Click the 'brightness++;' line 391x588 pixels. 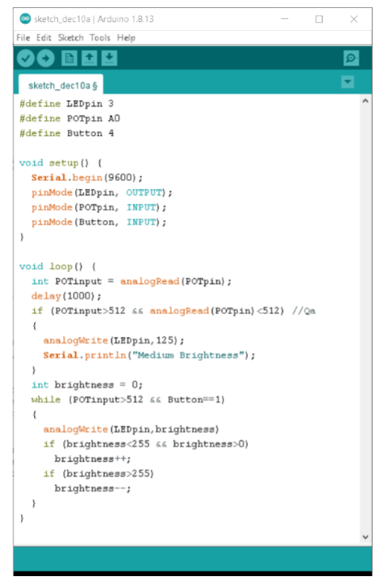[93, 459]
